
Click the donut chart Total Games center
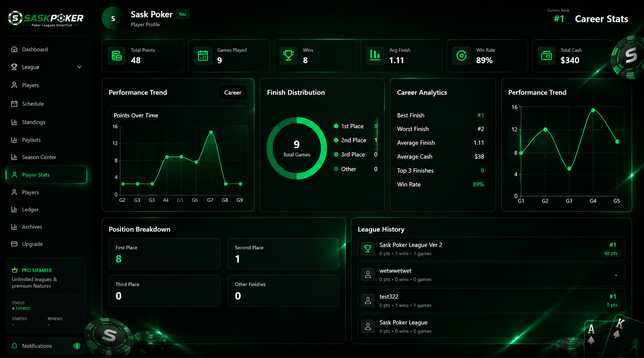297,148
